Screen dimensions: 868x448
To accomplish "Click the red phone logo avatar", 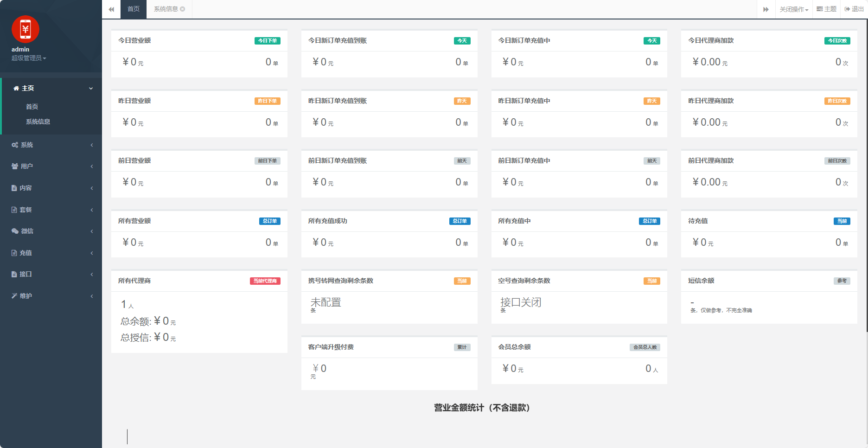I will (x=26, y=29).
